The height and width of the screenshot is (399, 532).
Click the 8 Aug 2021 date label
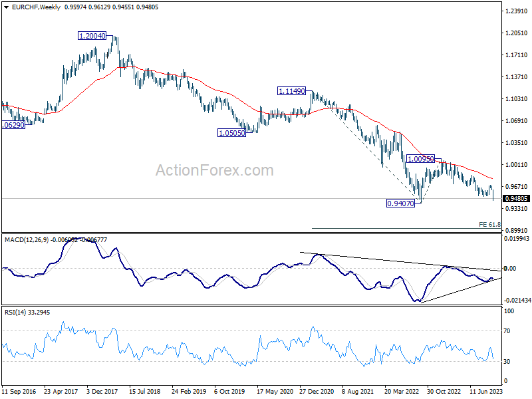[x=357, y=392]
